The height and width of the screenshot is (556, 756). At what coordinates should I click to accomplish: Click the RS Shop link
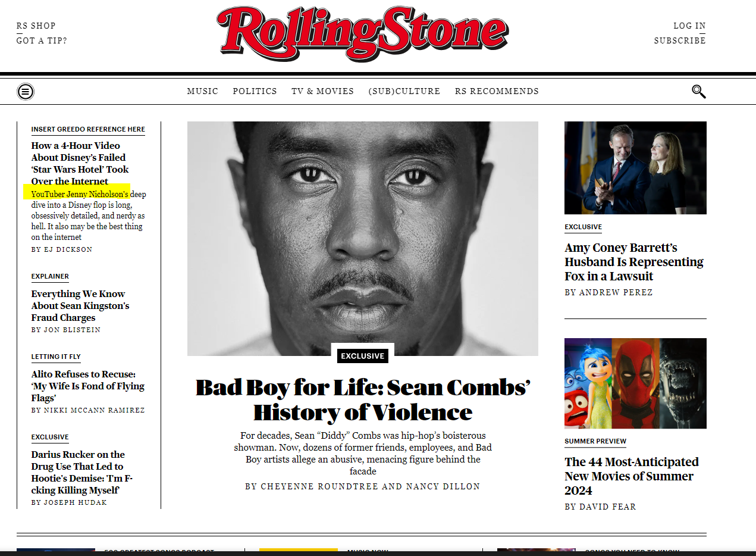36,26
